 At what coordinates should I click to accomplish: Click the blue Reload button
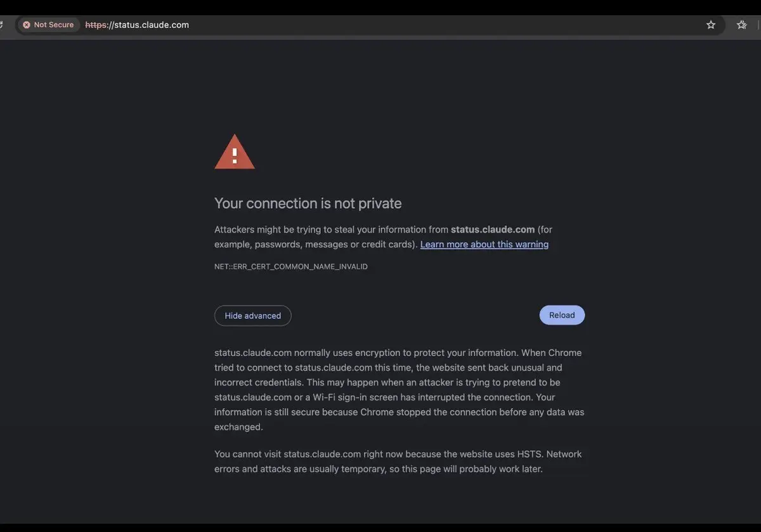coord(562,315)
